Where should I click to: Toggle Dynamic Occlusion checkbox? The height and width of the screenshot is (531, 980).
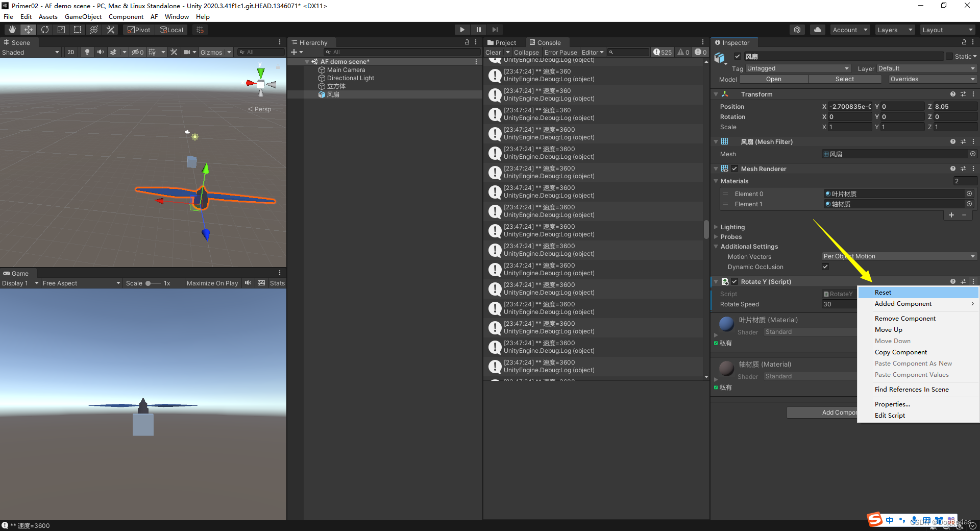825,267
